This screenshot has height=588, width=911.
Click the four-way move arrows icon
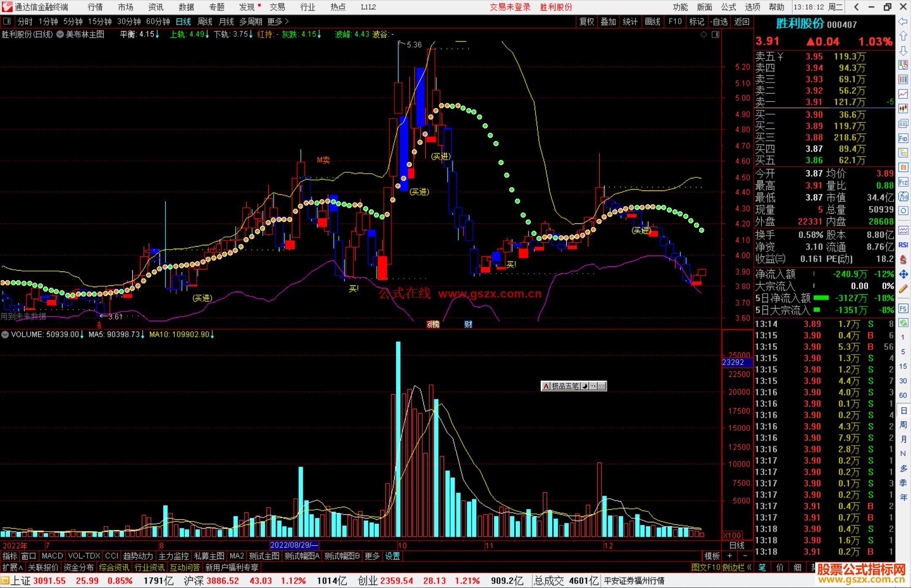pyautogui.click(x=903, y=274)
